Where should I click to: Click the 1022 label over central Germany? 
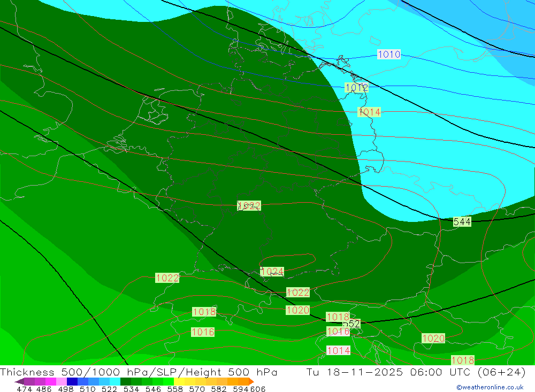click(249, 206)
